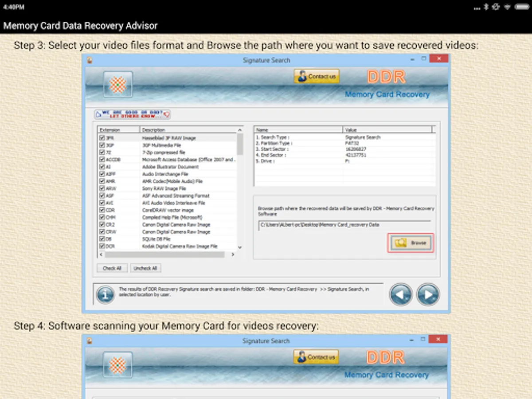Click the Extension column header
Screen dimensions: 532x399
(x=119, y=130)
